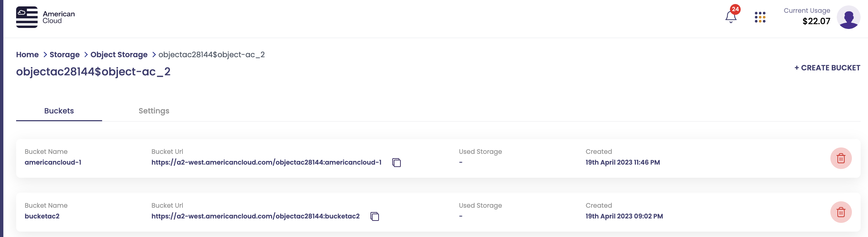Viewport: 868px width, 237px height.
Task: Copy the bucketac2 bucket URL
Action: pyautogui.click(x=375, y=216)
